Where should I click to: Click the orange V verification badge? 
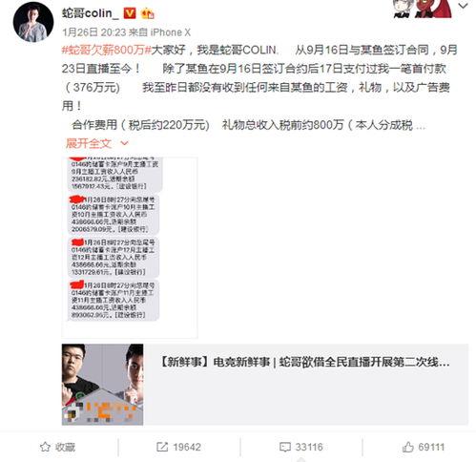[130, 13]
